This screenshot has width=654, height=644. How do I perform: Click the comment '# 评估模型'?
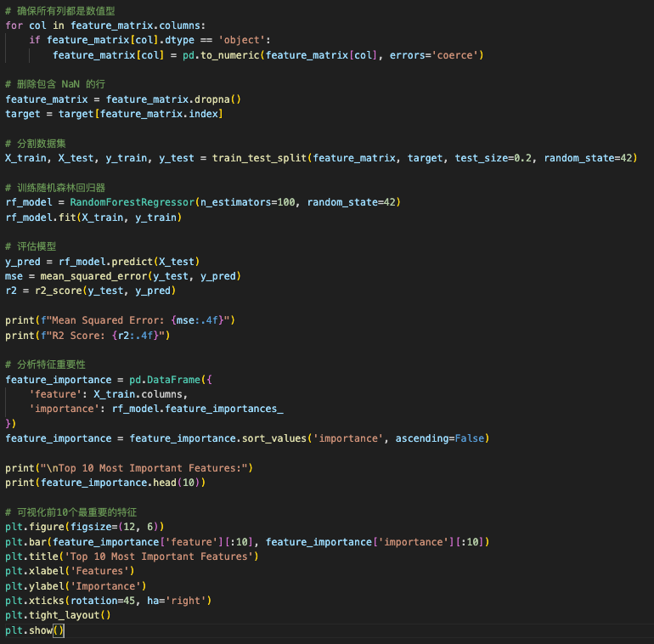tap(31, 246)
